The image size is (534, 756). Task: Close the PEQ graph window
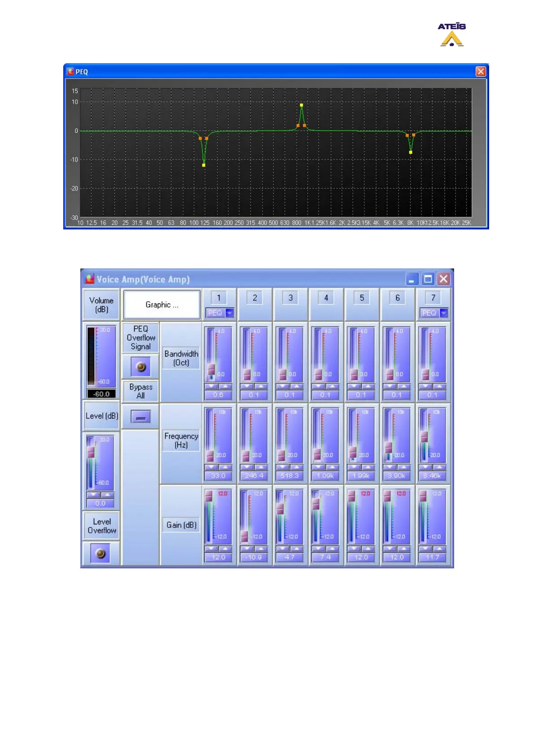(x=481, y=71)
